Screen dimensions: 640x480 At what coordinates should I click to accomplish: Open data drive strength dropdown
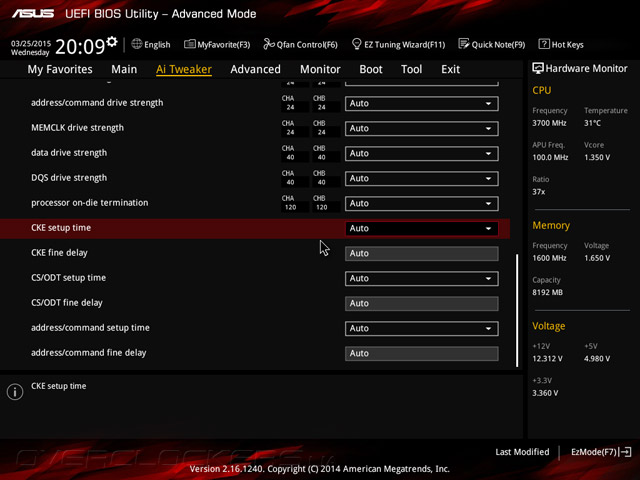(422, 153)
